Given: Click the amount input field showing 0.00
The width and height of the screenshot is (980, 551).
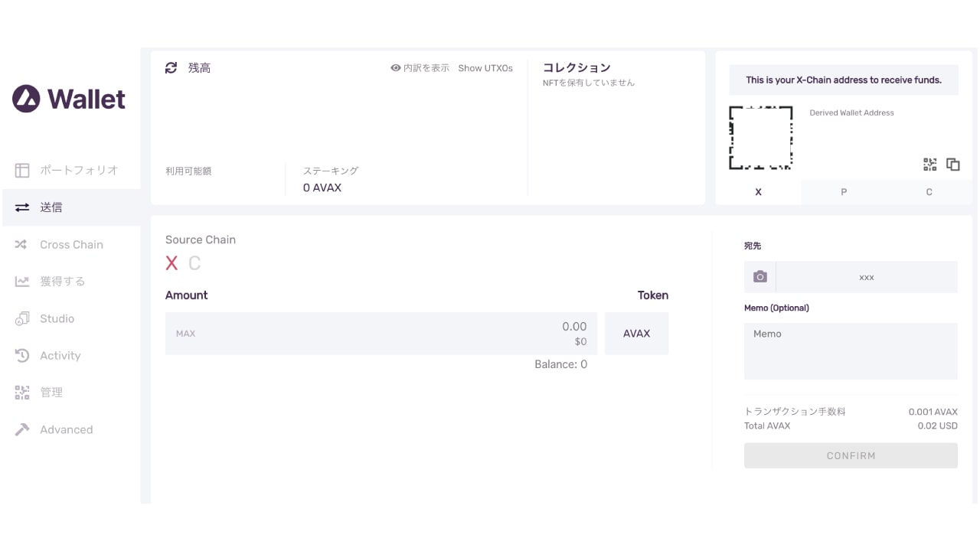Looking at the screenshot, I should click(x=381, y=334).
